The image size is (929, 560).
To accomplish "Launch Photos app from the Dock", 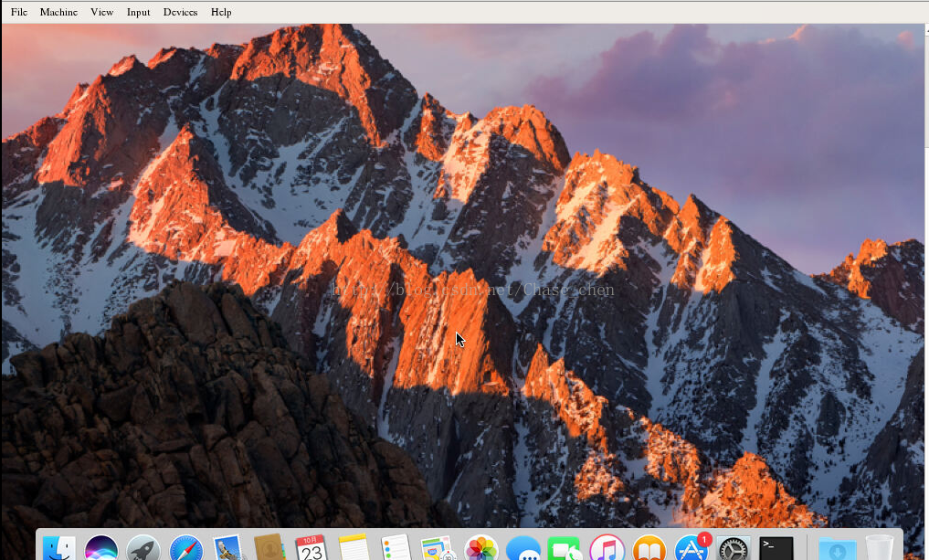I will (480, 547).
